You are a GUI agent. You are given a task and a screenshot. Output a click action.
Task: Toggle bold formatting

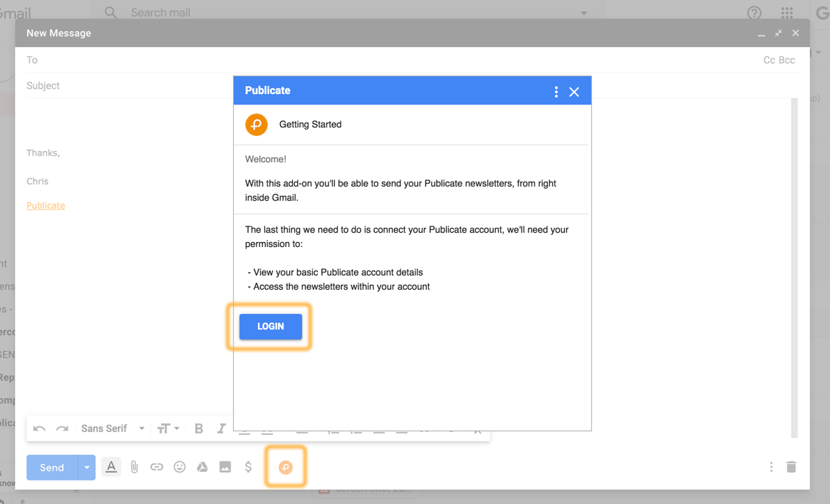coord(199,429)
